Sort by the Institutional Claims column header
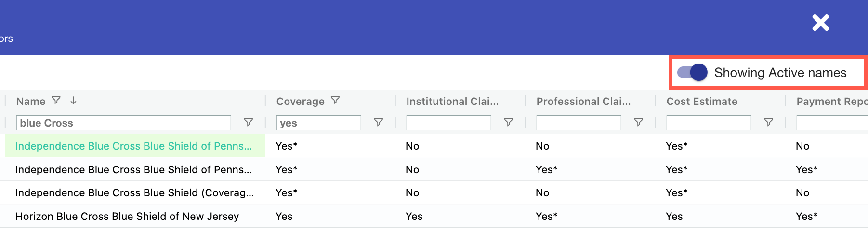 [452, 101]
